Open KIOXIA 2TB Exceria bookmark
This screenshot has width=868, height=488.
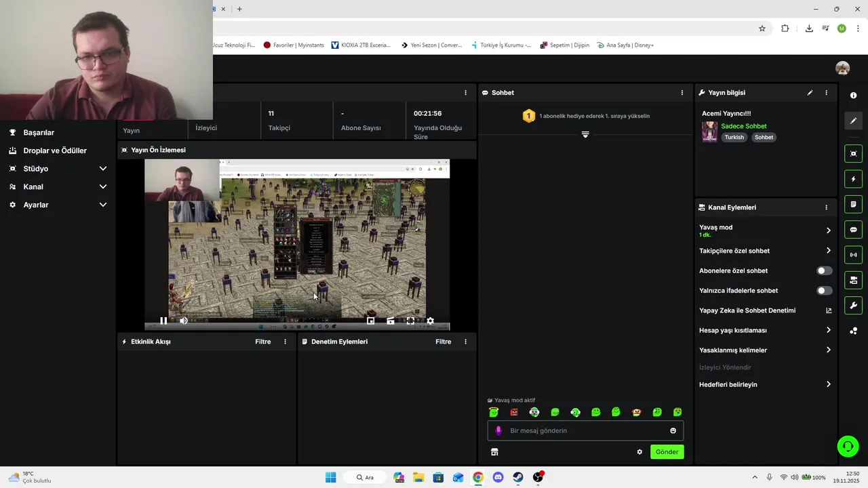pos(361,45)
